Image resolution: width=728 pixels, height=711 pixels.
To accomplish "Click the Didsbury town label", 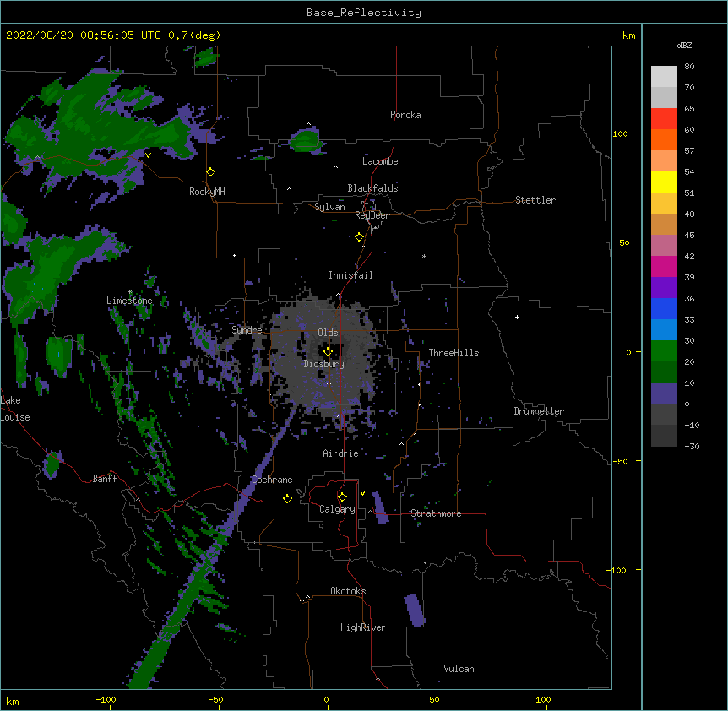I will pyautogui.click(x=324, y=364).
